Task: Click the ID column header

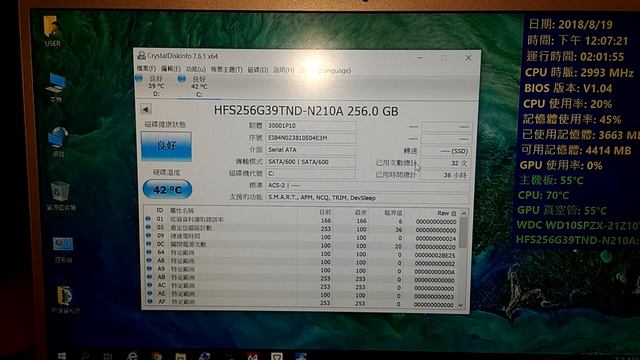Action: point(160,210)
